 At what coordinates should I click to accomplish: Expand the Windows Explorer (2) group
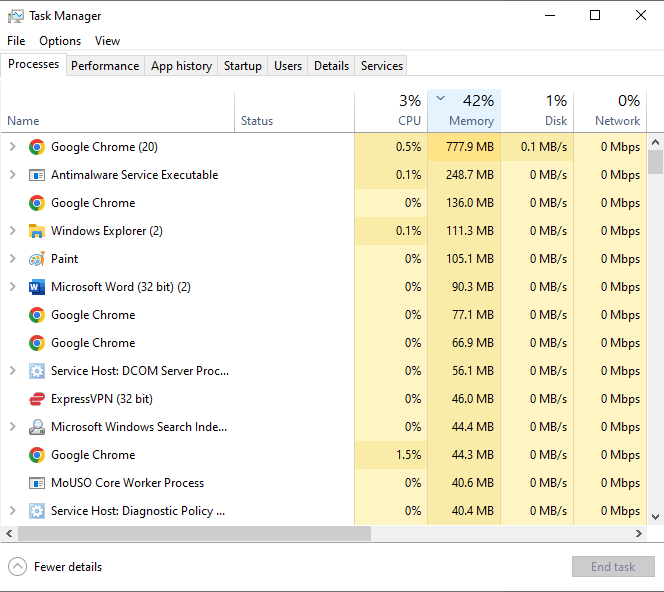point(12,231)
